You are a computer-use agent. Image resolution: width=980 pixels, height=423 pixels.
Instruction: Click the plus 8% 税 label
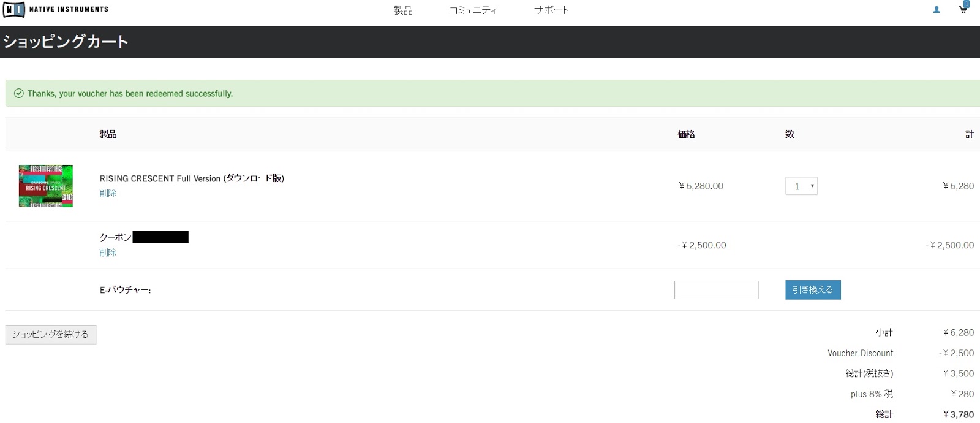[872, 394]
